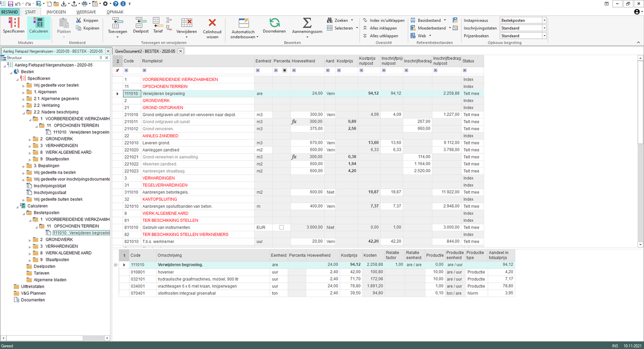This screenshot has width=644, height=349.
Task: Select V&G Plannen in the tree
Action: pos(33,293)
